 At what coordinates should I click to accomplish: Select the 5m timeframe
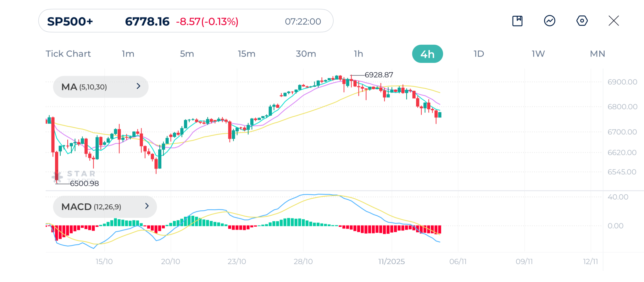(187, 54)
